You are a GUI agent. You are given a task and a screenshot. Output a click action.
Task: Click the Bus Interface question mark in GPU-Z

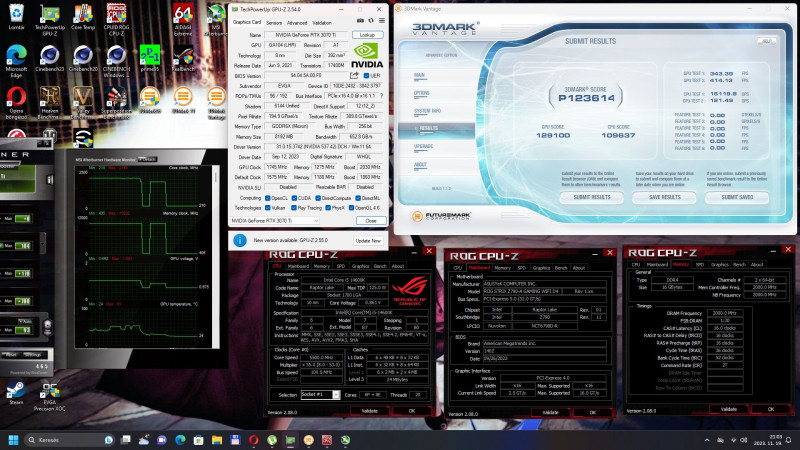tap(381, 96)
